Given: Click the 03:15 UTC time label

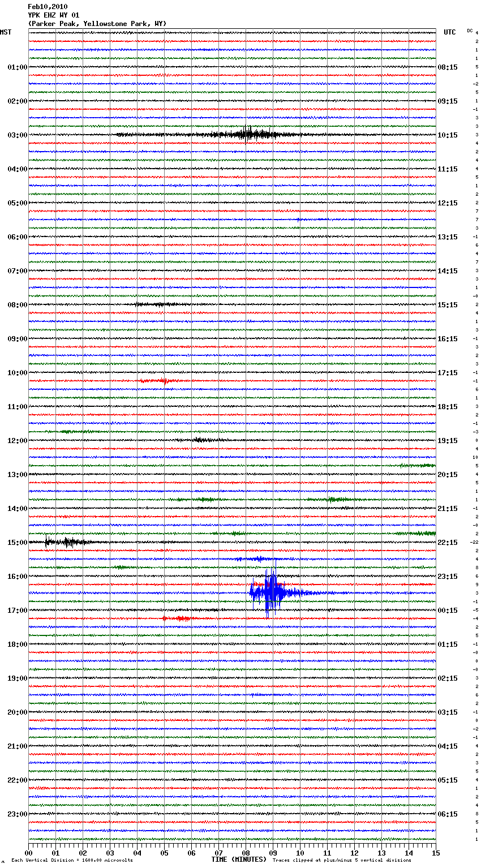Looking at the screenshot, I should coord(448,712).
